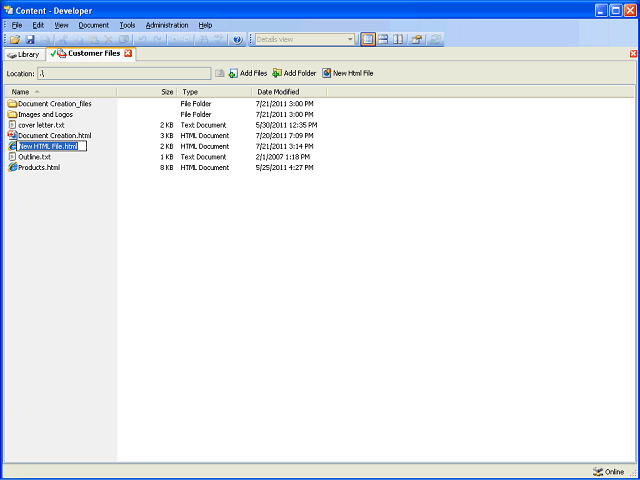
Task: Select the Document Creation_files name text
Action: pos(55,104)
